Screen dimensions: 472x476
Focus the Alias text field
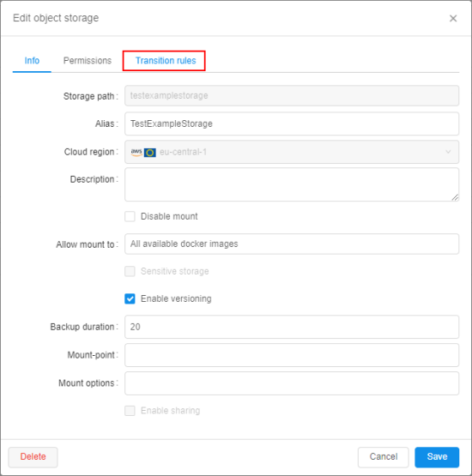(x=292, y=124)
